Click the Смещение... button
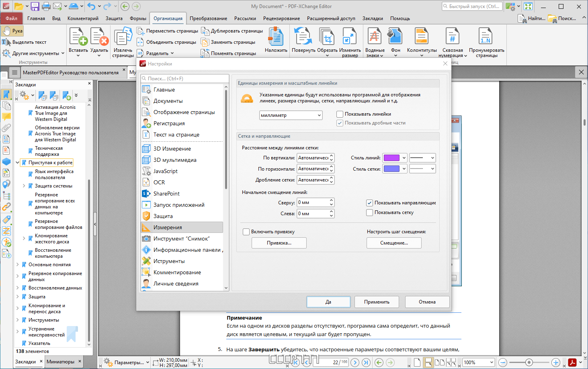 point(394,243)
